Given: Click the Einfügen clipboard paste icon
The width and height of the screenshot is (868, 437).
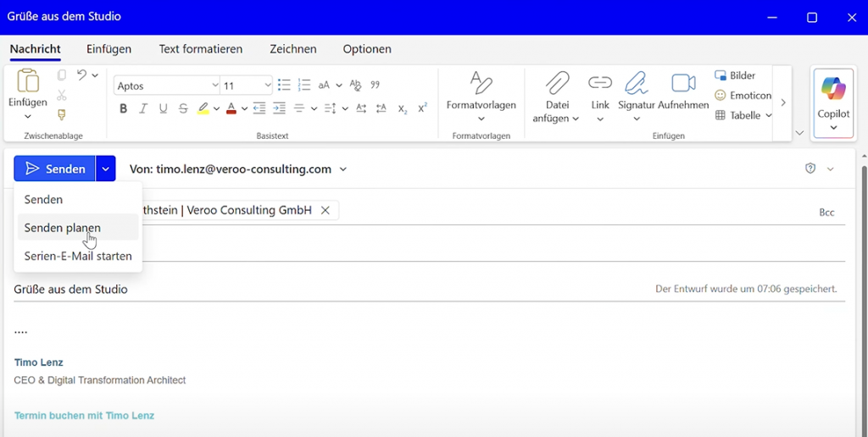Looking at the screenshot, I should coord(28,80).
